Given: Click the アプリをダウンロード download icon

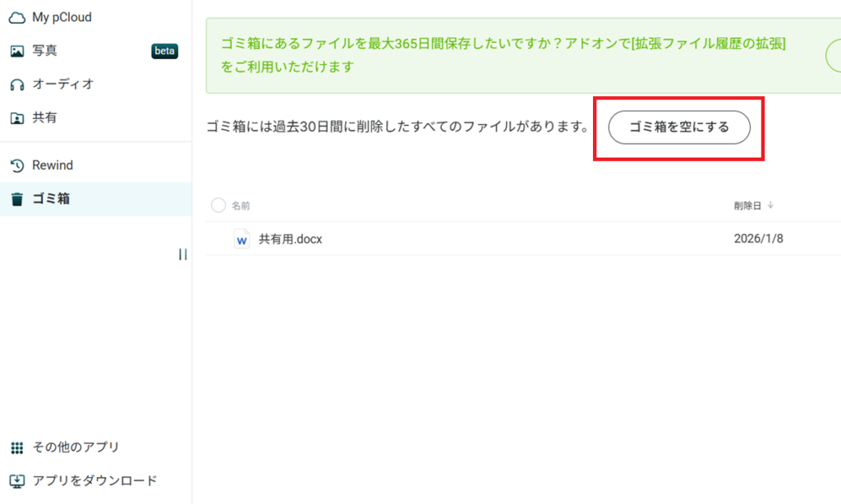Looking at the screenshot, I should point(16,481).
